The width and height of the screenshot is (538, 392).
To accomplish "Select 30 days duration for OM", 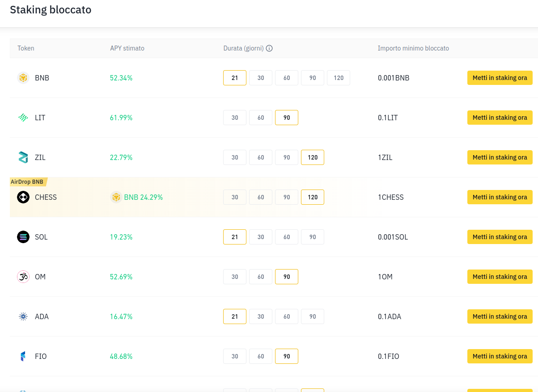I will tap(235, 277).
